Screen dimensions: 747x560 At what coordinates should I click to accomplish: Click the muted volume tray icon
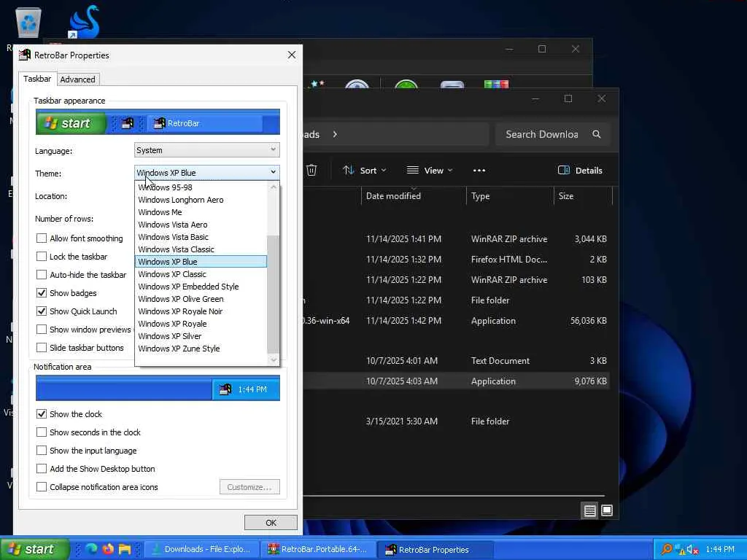pyautogui.click(x=692, y=550)
